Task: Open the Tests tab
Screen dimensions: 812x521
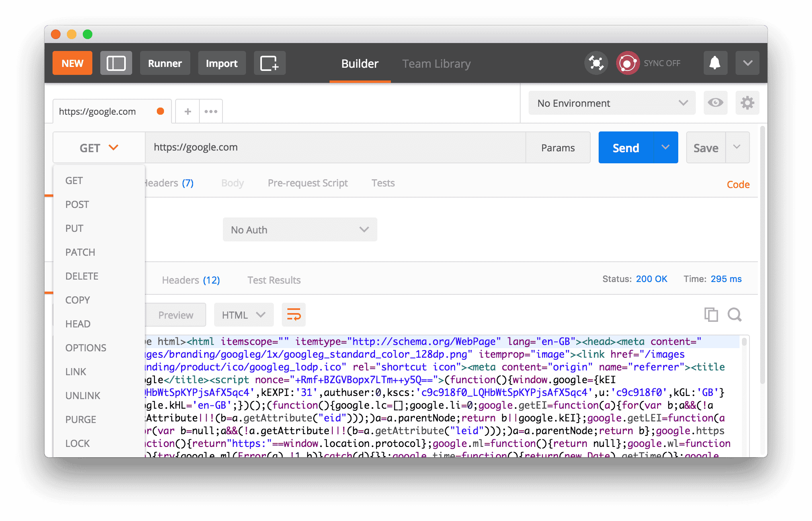Action: tap(383, 183)
